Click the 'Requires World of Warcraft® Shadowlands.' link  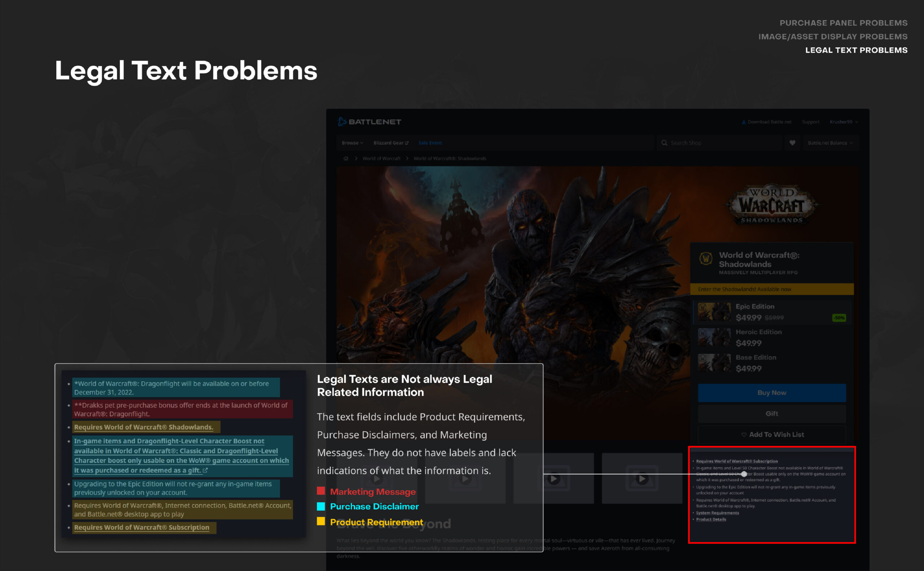point(144,427)
